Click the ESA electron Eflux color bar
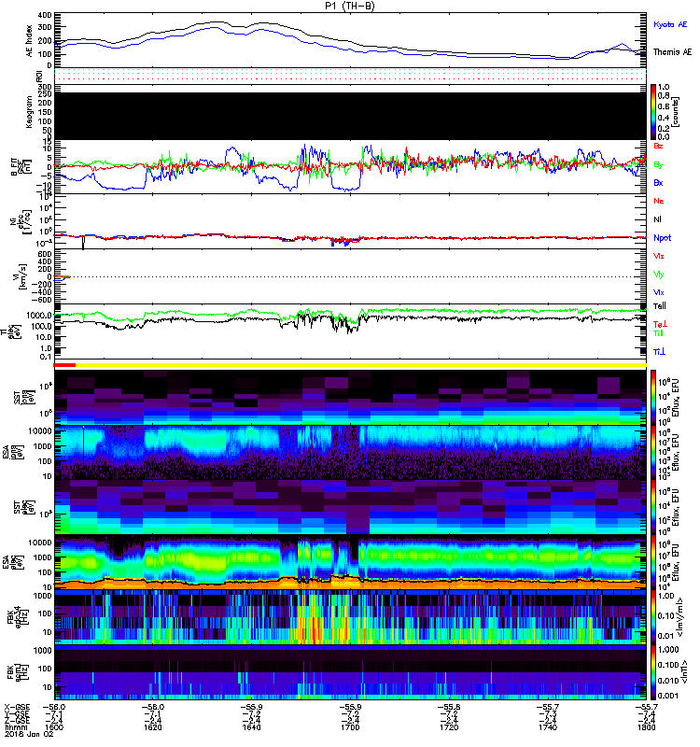 pos(653,562)
